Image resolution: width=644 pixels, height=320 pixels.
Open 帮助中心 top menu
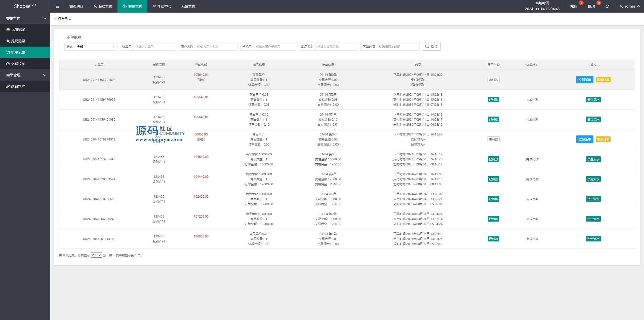(162, 6)
